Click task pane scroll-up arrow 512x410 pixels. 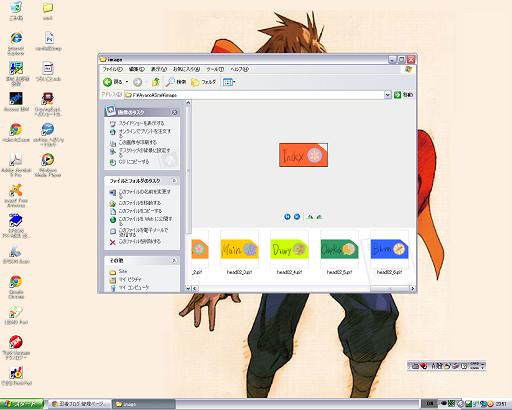tap(188, 103)
